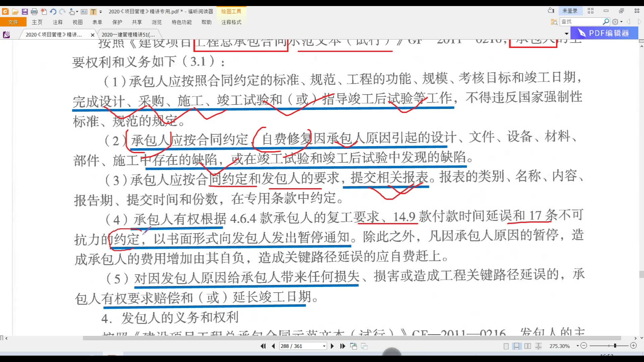Image resolution: width=644 pixels, height=362 pixels.
Task: Click the Redo icon
Action: coord(62,11)
